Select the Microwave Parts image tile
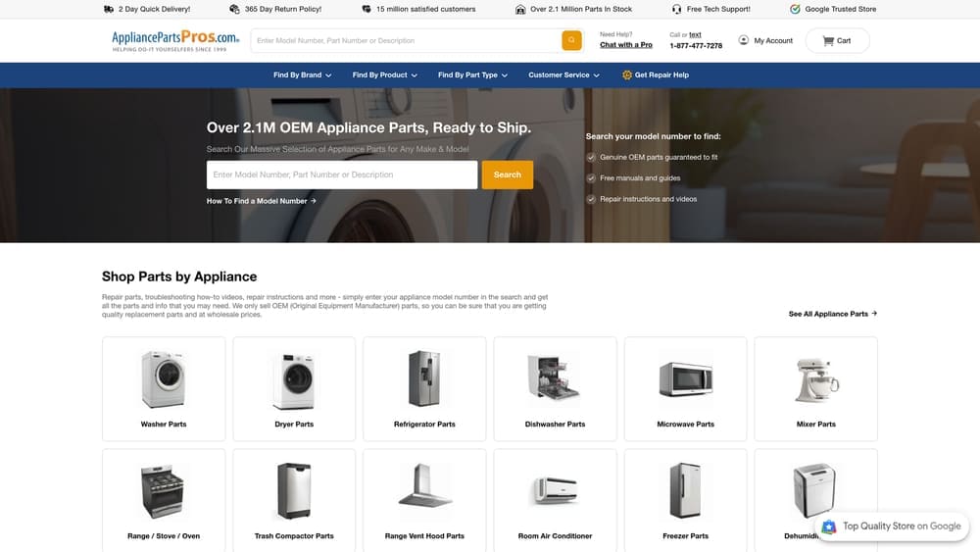The width and height of the screenshot is (980, 552). [x=685, y=379]
